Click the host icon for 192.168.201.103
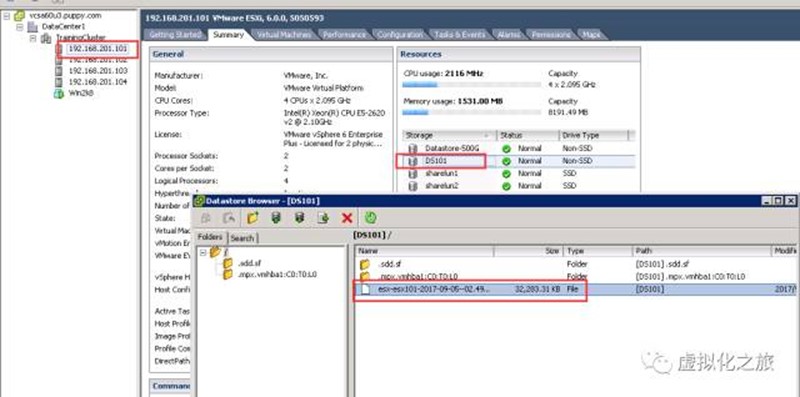This screenshot has height=397, width=800. 59,71
